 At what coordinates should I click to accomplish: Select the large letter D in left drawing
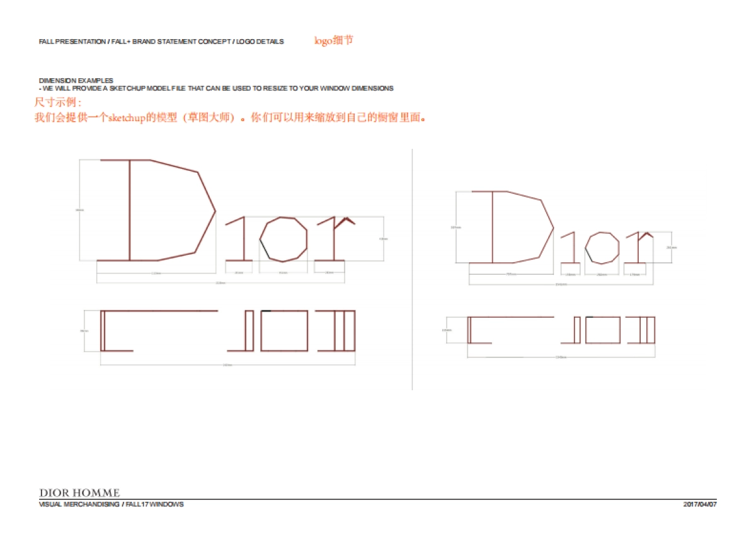pos(130,210)
